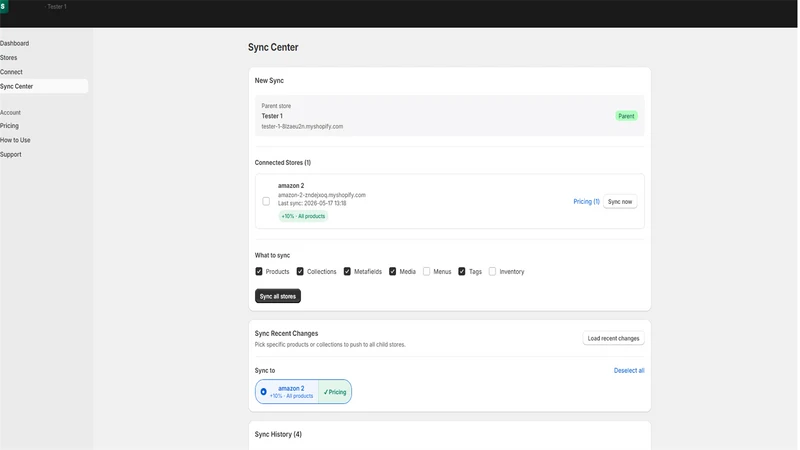Open Pricing (1) link for amazon 2
The image size is (800, 450).
click(x=586, y=202)
